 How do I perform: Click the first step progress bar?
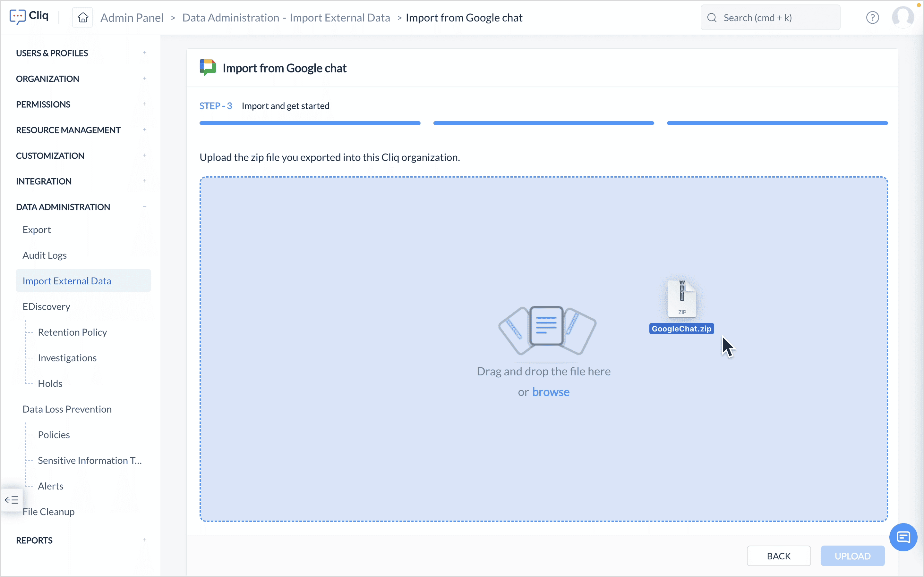point(310,123)
